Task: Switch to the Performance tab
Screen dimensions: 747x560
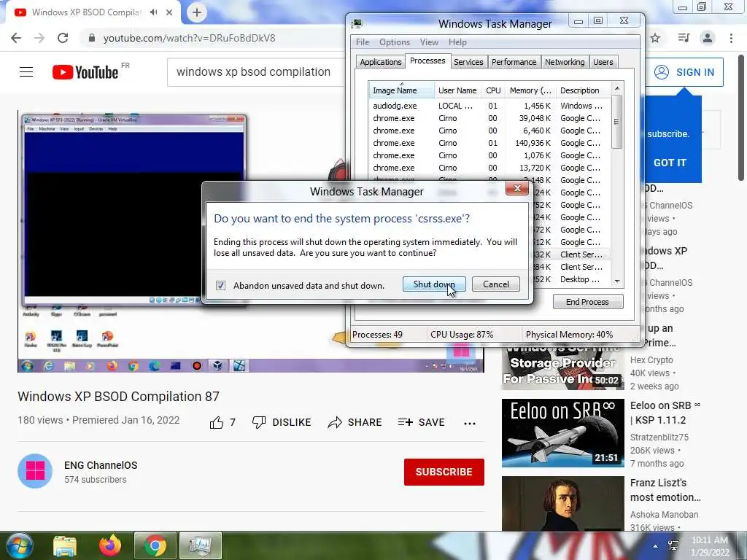Action: coord(514,62)
